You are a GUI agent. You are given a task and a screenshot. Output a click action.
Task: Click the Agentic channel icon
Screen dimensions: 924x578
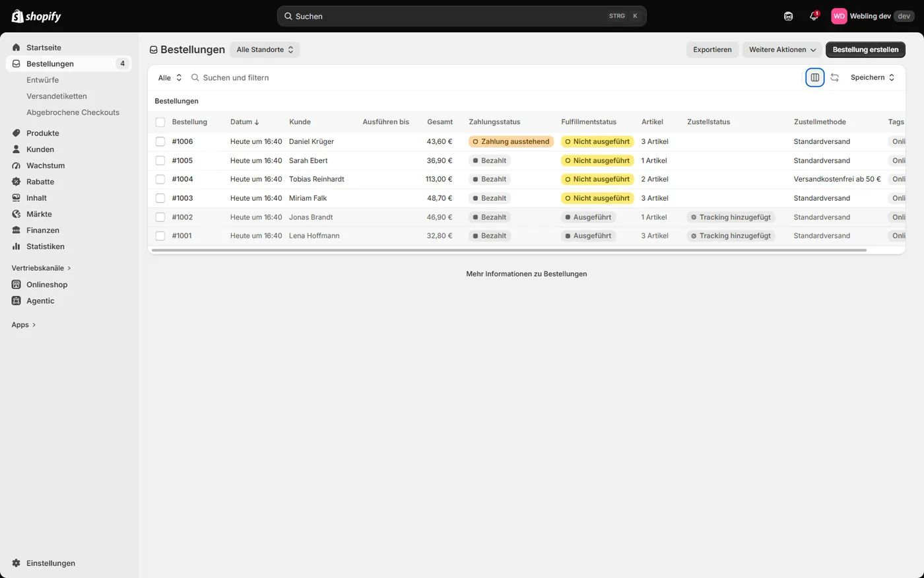pyautogui.click(x=16, y=301)
